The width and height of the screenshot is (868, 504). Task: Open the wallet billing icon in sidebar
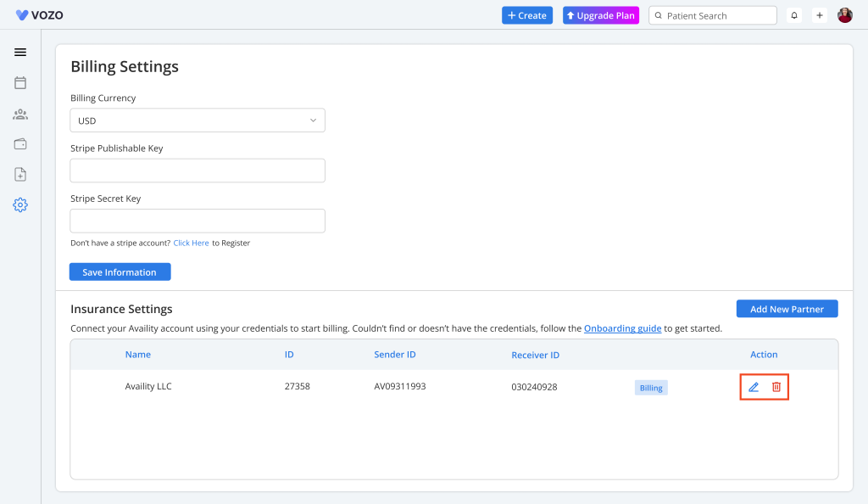pyautogui.click(x=20, y=144)
